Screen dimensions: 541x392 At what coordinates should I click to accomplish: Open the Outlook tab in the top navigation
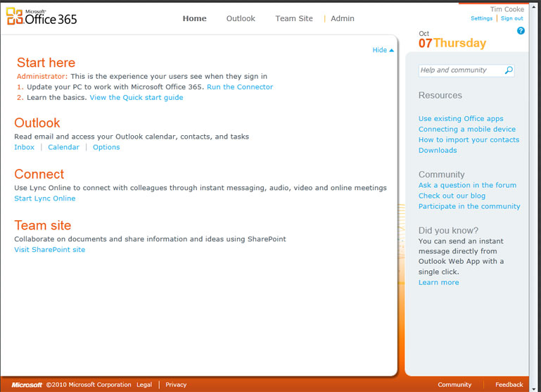[x=241, y=18]
